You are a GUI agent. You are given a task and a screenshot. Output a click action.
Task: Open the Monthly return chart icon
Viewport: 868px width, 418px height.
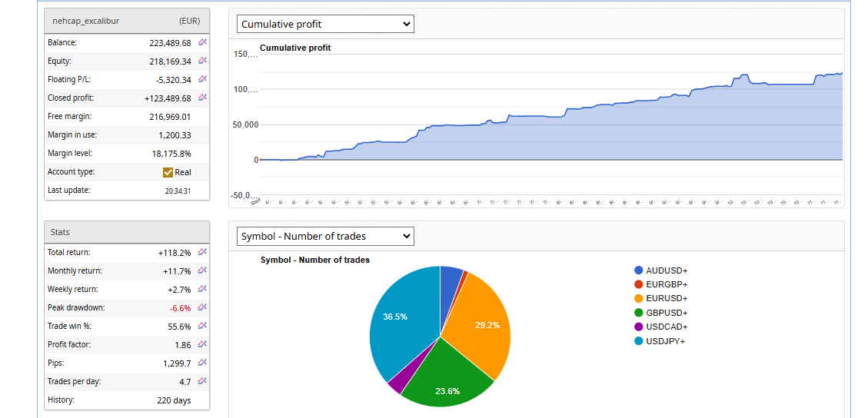click(202, 270)
